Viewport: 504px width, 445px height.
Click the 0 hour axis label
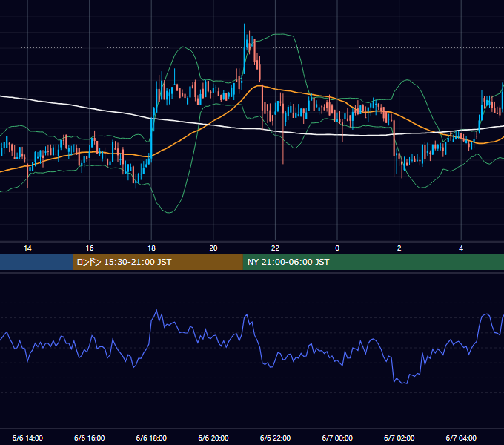[x=337, y=248]
